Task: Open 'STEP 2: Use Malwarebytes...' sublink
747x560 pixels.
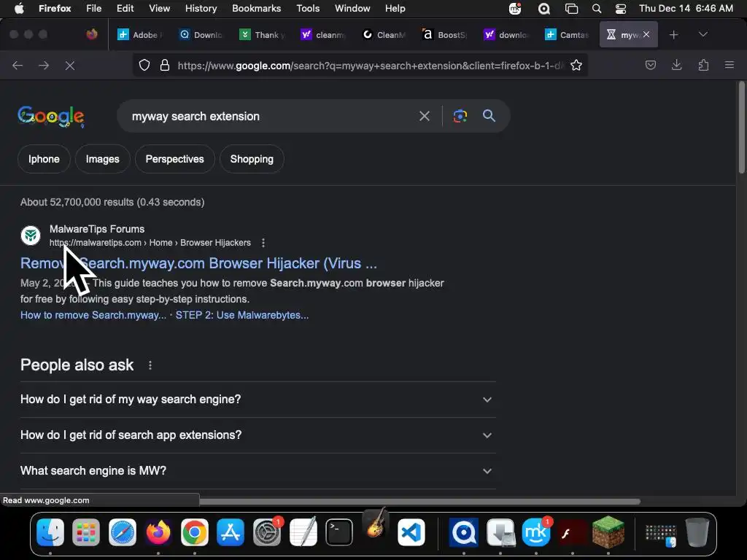Action: tap(242, 315)
